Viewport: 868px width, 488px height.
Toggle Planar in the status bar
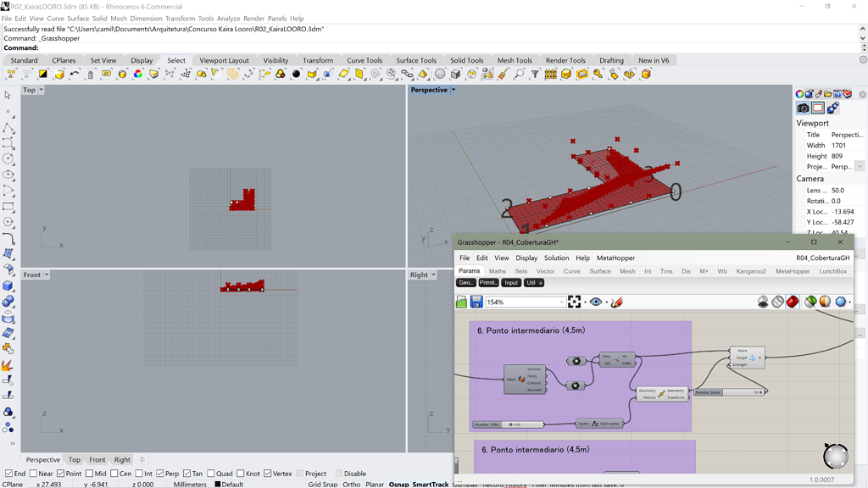click(x=375, y=484)
